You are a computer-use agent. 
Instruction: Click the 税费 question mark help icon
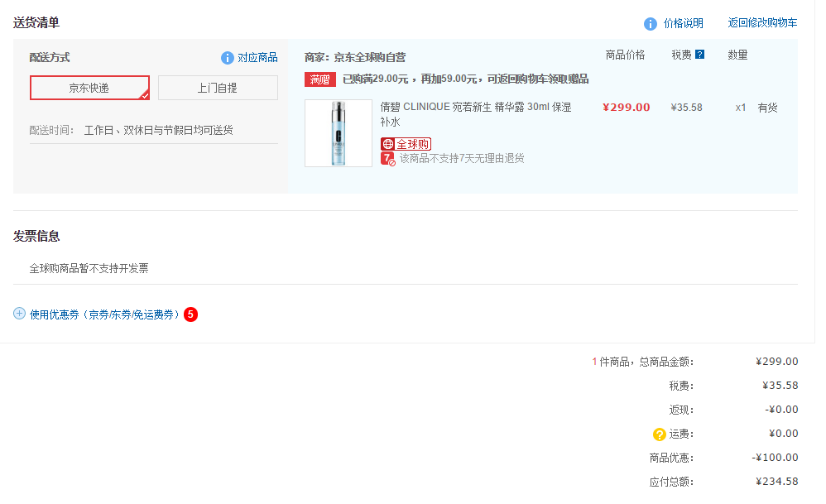tap(699, 55)
